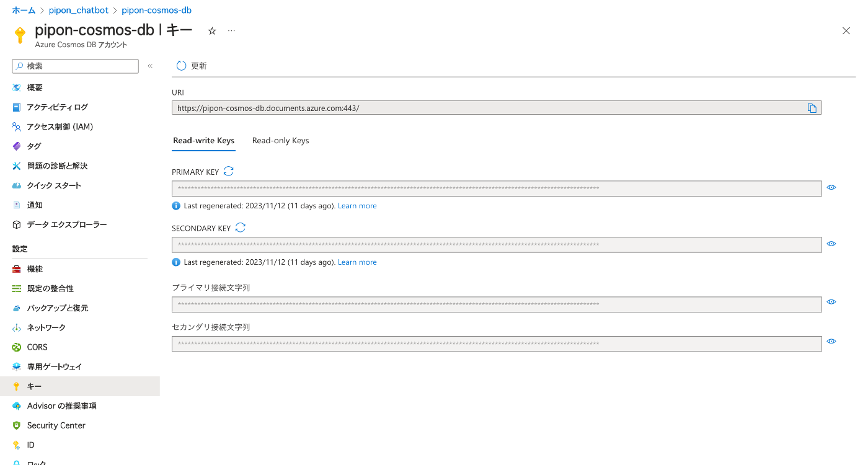The image size is (868, 465).
Task: Click the PRIMARY KEY masked field
Action: [x=497, y=188]
